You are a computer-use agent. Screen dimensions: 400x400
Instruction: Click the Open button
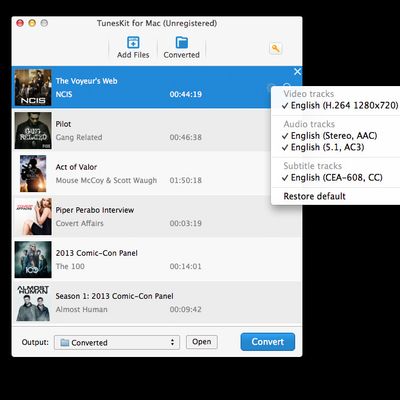[202, 342]
